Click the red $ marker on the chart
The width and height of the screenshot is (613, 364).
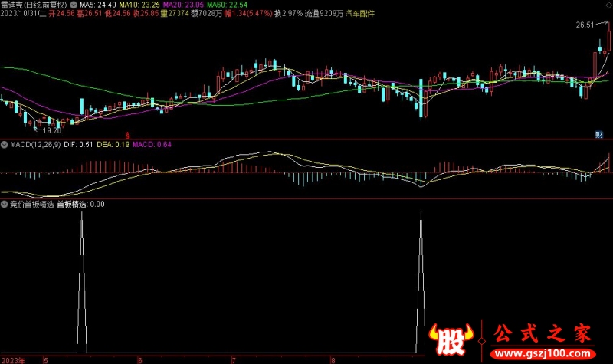(x=128, y=136)
